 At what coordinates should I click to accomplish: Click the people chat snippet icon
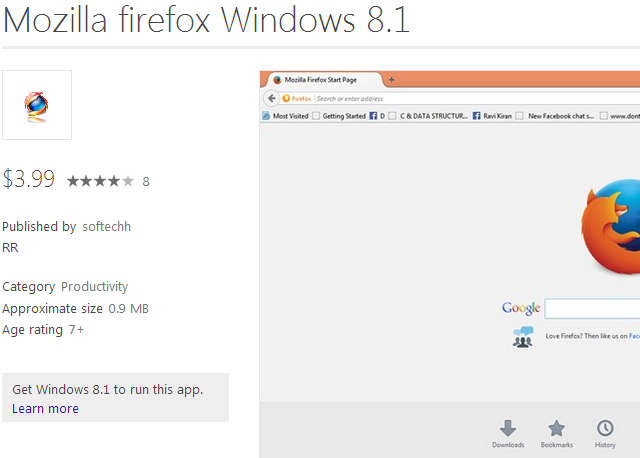(523, 337)
